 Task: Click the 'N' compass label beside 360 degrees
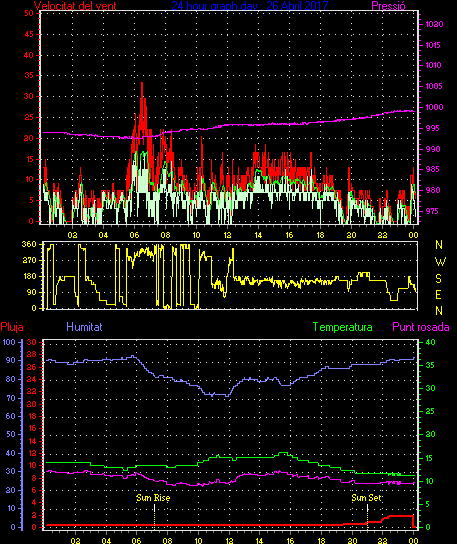click(439, 245)
